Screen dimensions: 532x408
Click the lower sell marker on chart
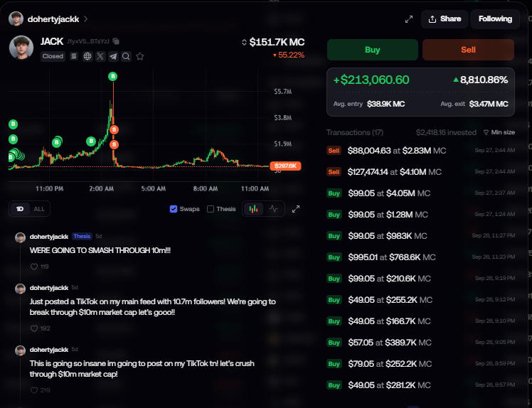click(115, 145)
